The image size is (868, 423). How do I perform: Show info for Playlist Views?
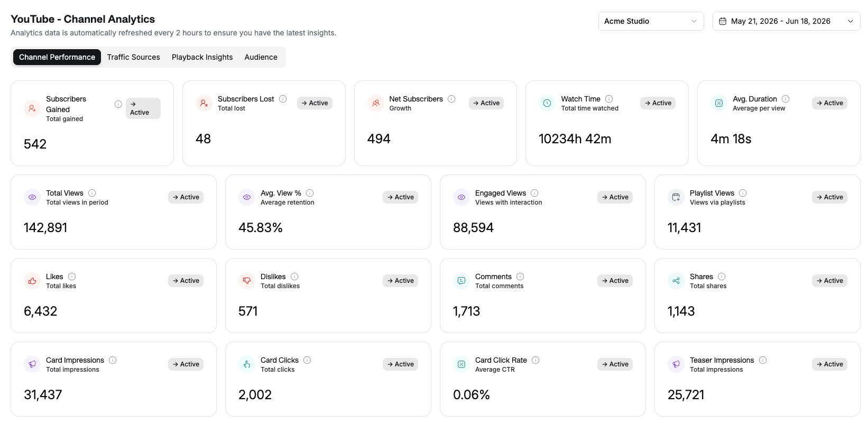pos(743,193)
